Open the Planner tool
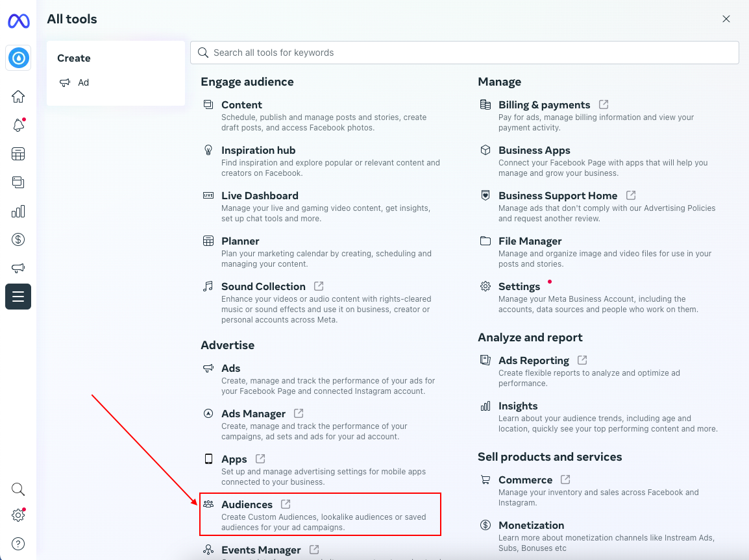 (240, 241)
